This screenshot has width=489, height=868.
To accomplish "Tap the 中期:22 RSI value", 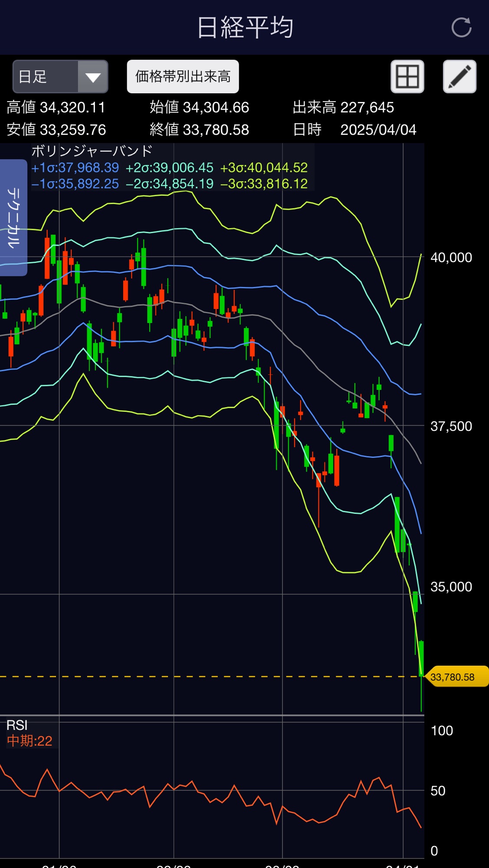I will pyautogui.click(x=30, y=741).
